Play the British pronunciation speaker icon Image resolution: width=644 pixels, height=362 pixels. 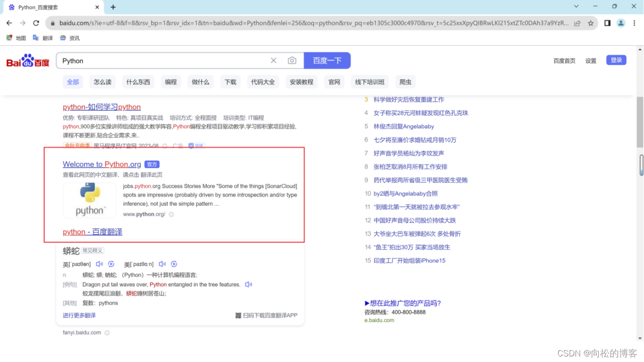pos(99,264)
